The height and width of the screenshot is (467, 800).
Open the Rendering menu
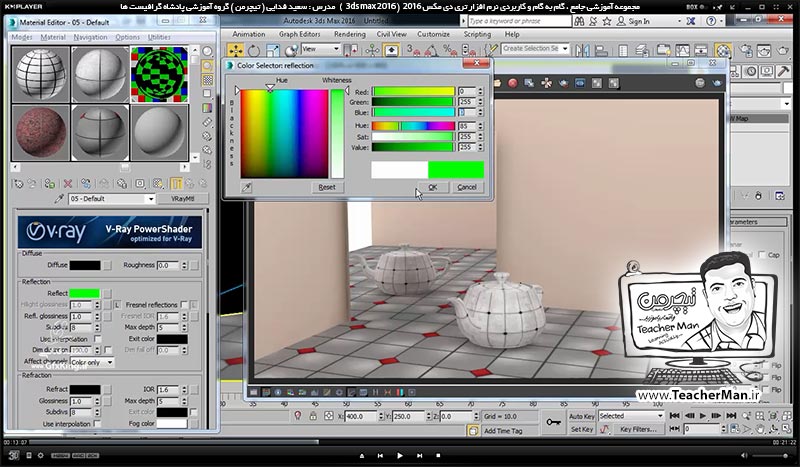(x=349, y=34)
